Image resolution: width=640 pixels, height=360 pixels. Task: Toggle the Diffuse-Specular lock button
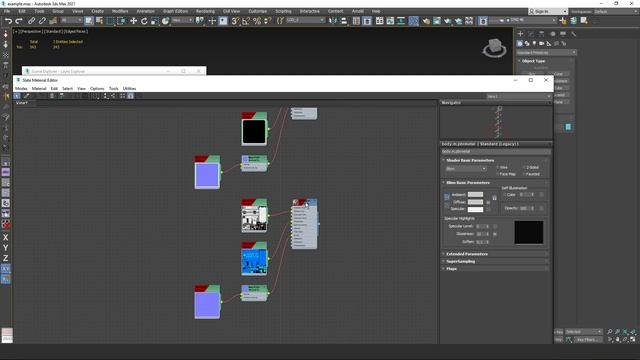point(447,205)
